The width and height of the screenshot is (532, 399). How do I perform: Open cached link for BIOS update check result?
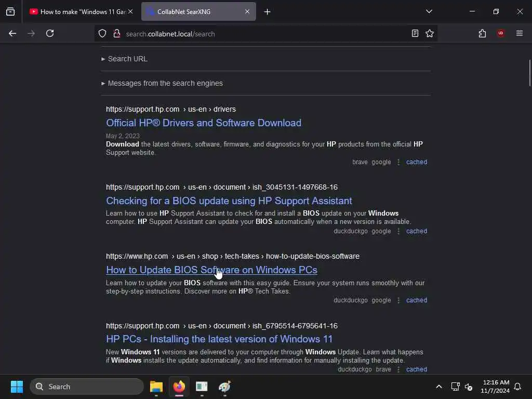pos(417,231)
